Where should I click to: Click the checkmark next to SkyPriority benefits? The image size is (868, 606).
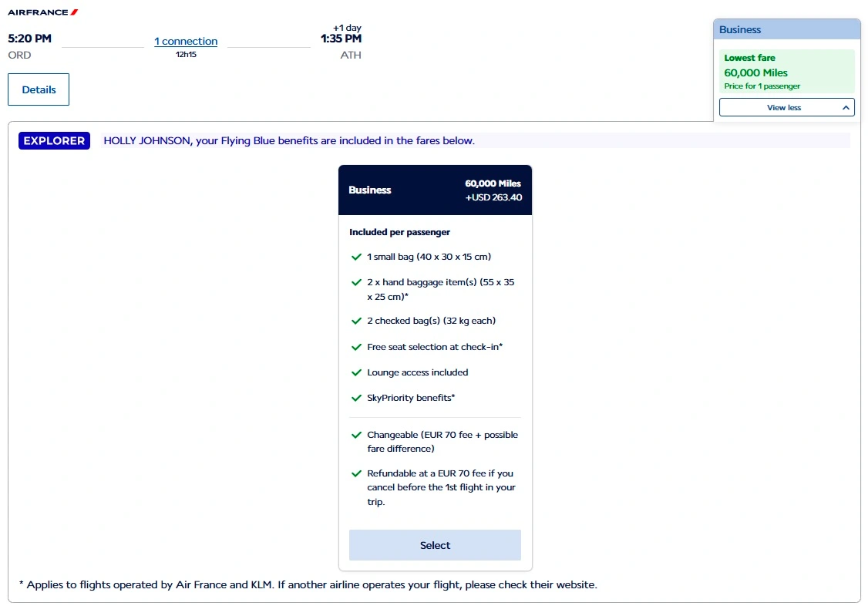[x=356, y=398]
